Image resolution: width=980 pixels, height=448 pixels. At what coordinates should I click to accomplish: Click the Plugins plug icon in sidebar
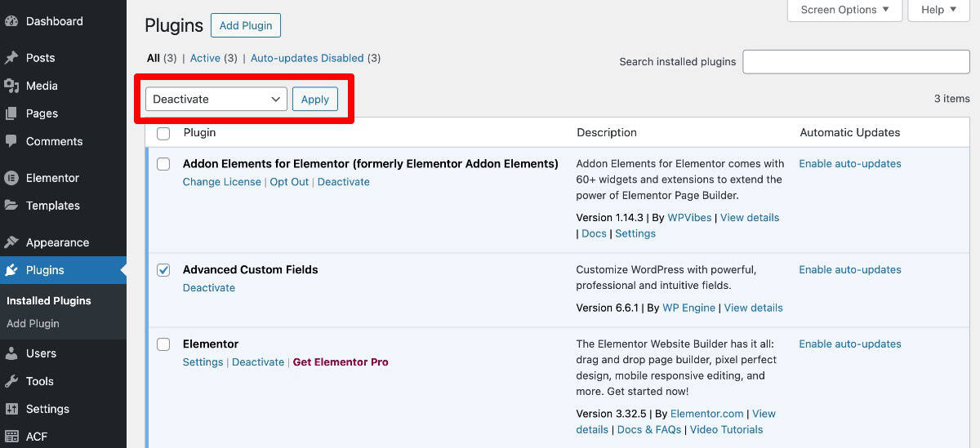click(11, 270)
